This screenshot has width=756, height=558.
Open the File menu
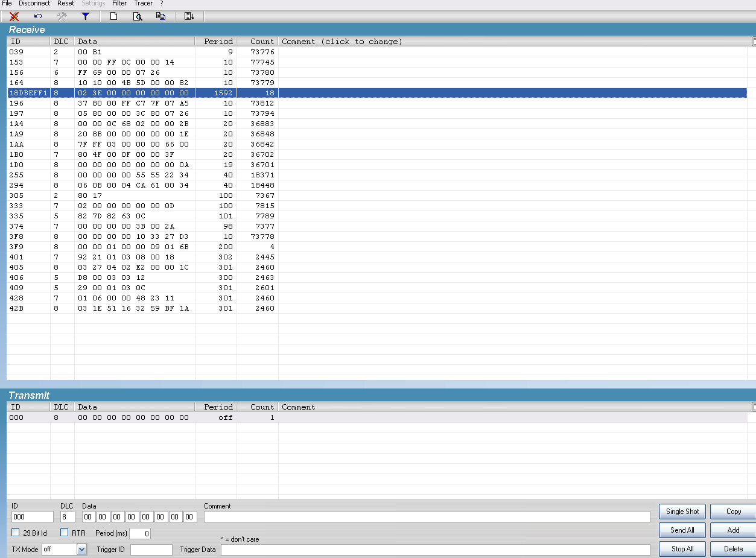(x=7, y=4)
